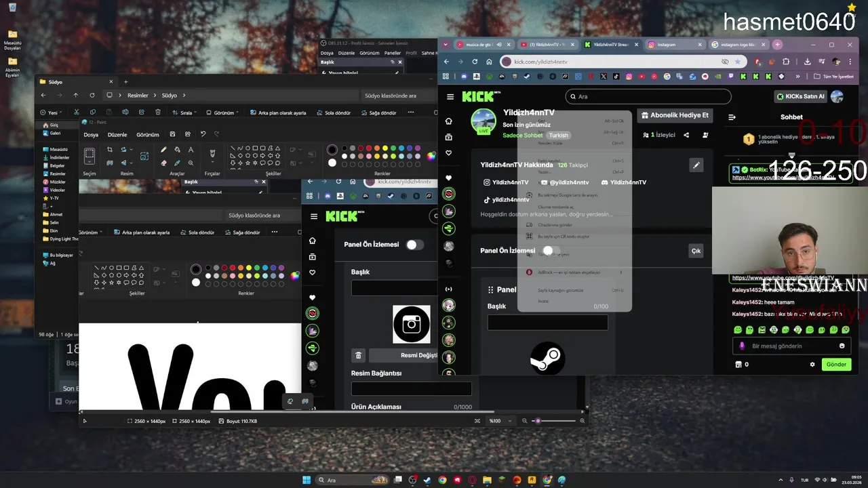The width and height of the screenshot is (868, 488).
Task: Pick yellow swatch in upper Paint Renkler
Action: (x=385, y=148)
